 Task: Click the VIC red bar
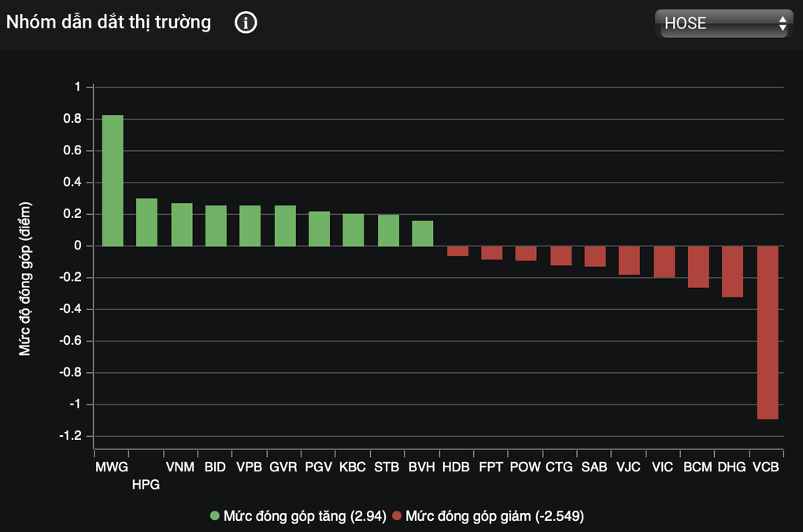click(664, 261)
